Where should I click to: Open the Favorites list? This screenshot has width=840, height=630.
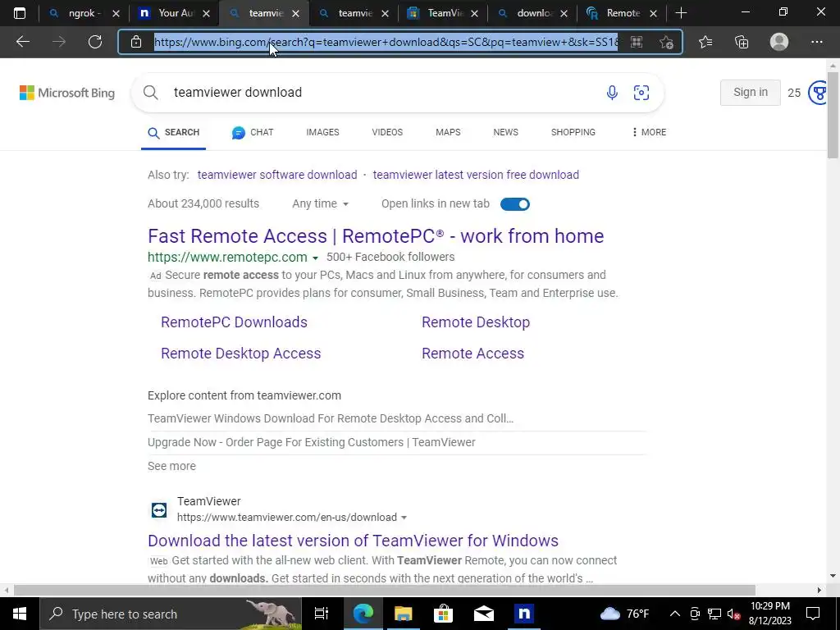coord(705,42)
